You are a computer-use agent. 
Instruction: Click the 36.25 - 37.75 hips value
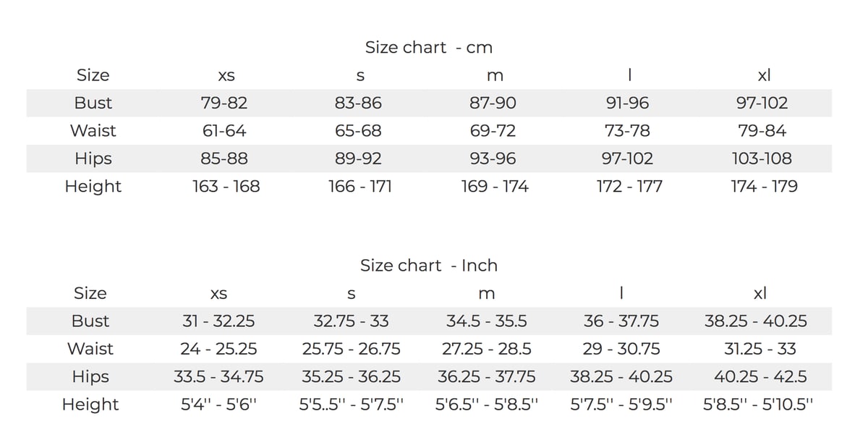coord(487,377)
